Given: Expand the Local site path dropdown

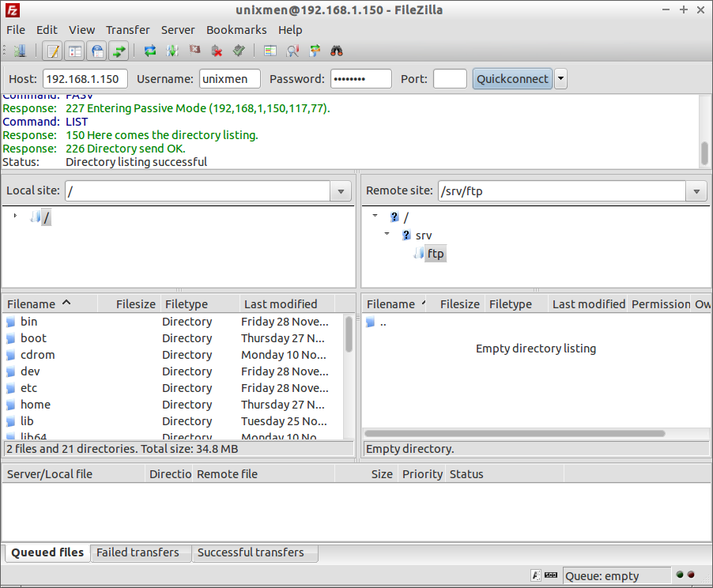Looking at the screenshot, I should coord(341,191).
